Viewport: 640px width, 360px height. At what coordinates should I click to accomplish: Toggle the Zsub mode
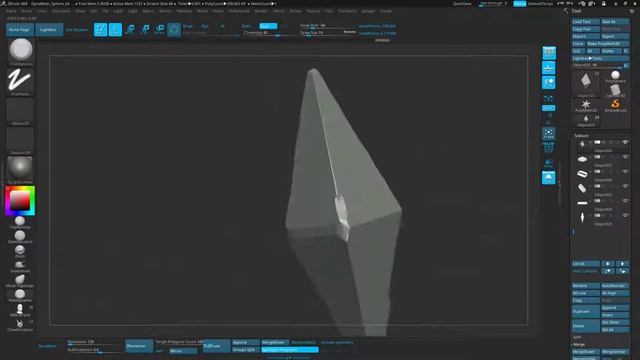tap(268, 26)
